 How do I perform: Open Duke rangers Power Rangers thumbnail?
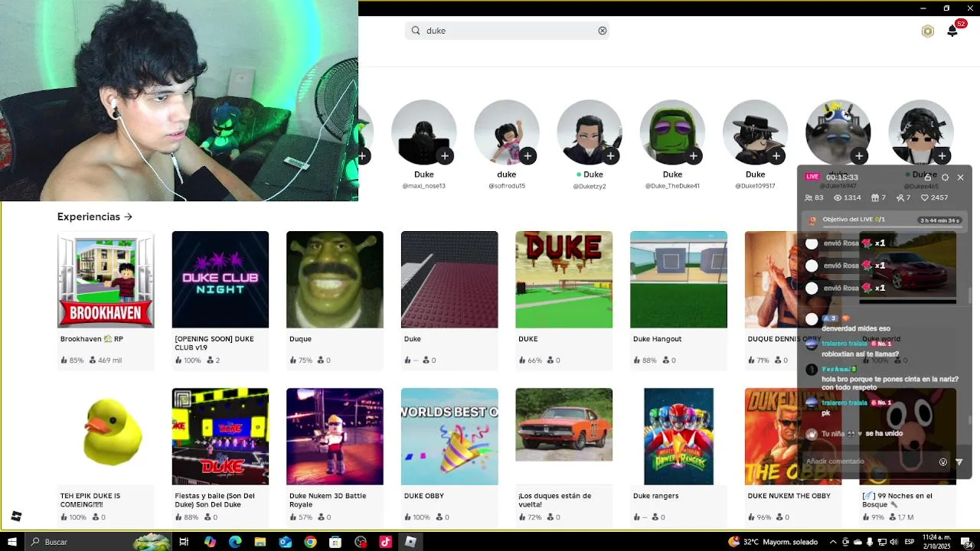click(678, 436)
